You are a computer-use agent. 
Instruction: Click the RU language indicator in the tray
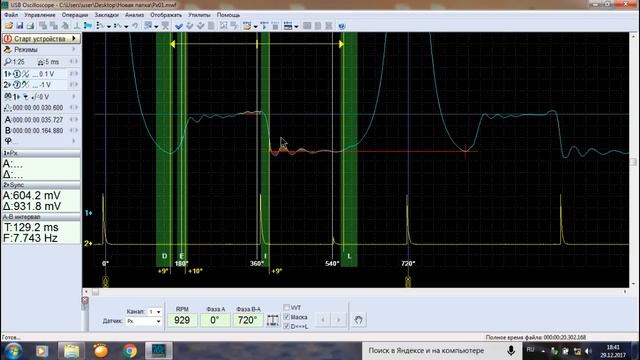(530, 350)
